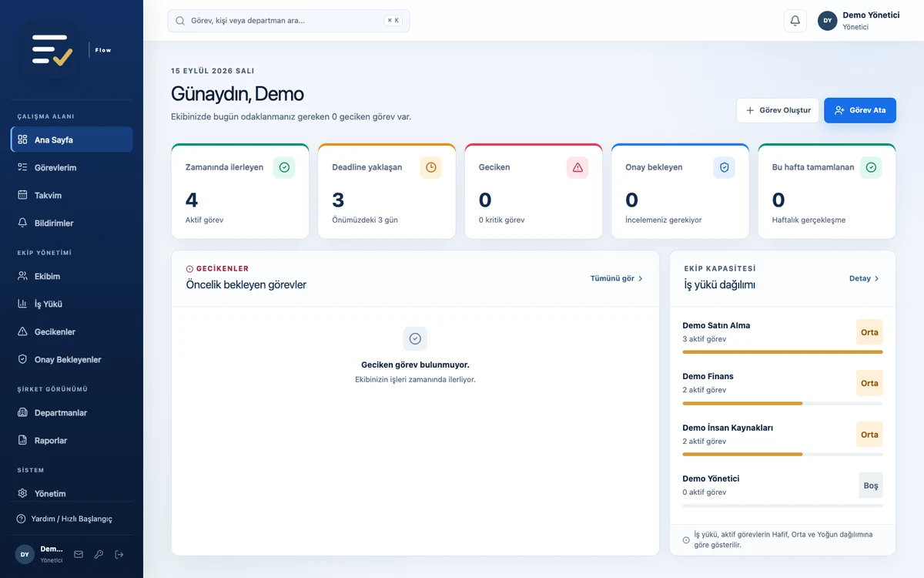This screenshot has height=578, width=924.
Task: Open the Tümünü gör link
Action: [x=617, y=278]
